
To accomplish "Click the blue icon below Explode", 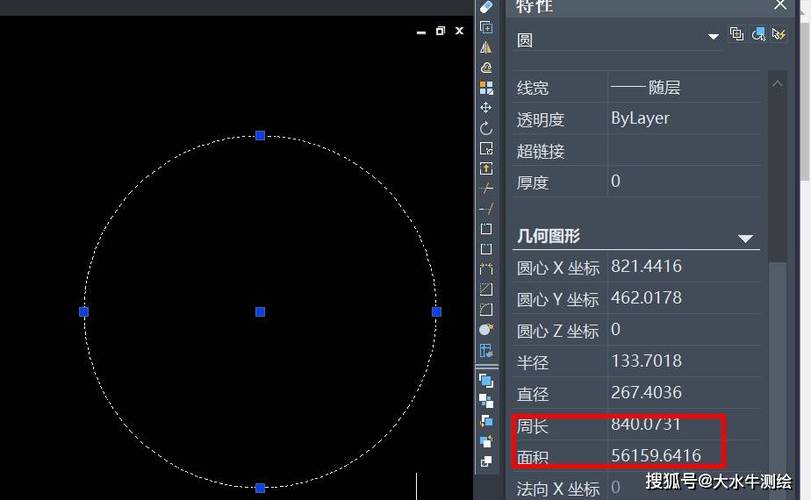I will tap(486, 351).
